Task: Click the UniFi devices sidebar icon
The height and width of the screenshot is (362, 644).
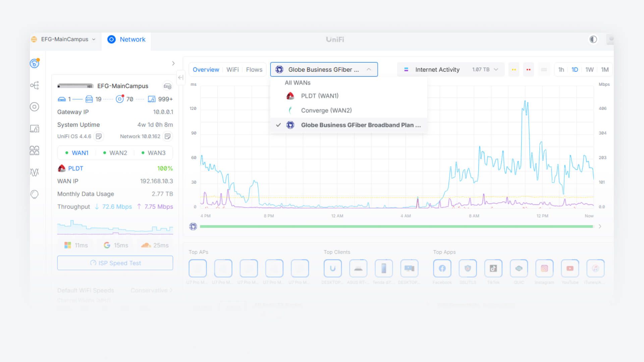Action: 35,107
